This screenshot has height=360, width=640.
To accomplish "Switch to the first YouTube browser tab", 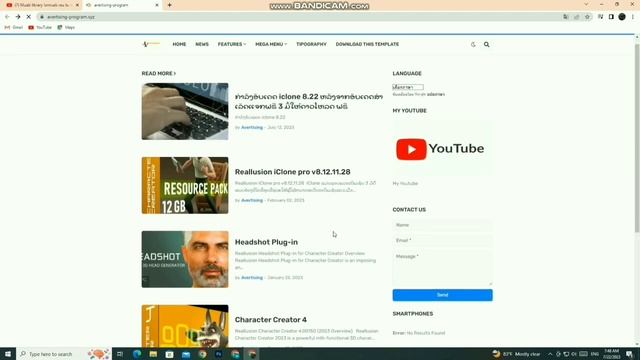I will pos(41,5).
